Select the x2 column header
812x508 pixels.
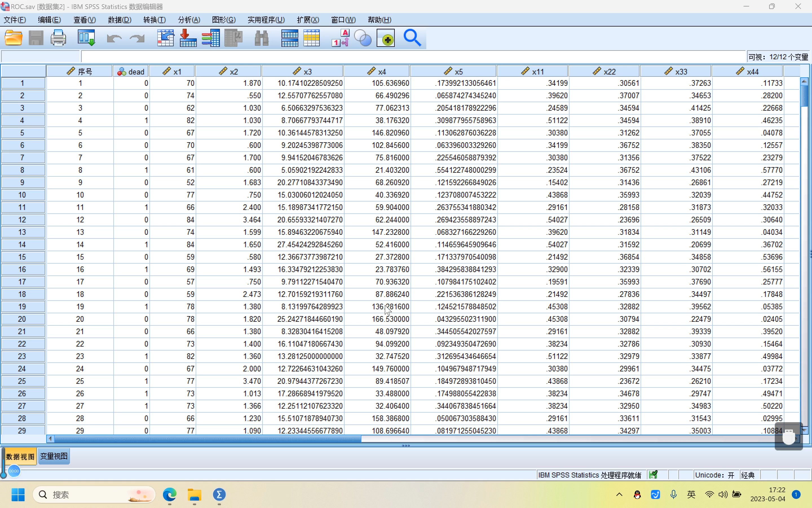tap(228, 72)
